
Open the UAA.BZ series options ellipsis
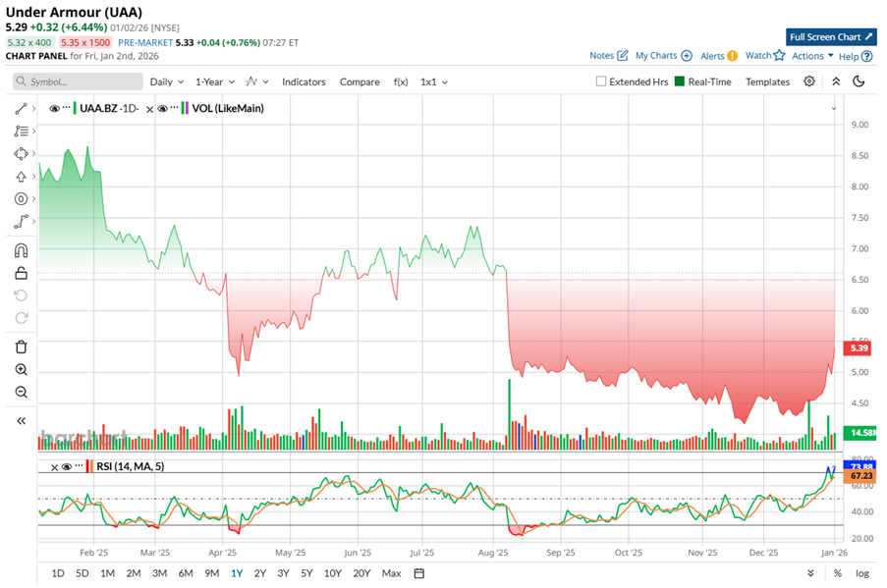[x=67, y=108]
